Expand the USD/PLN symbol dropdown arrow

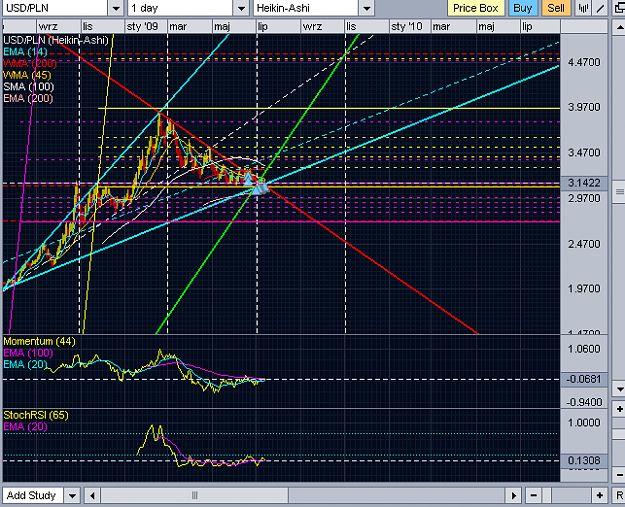click(116, 8)
